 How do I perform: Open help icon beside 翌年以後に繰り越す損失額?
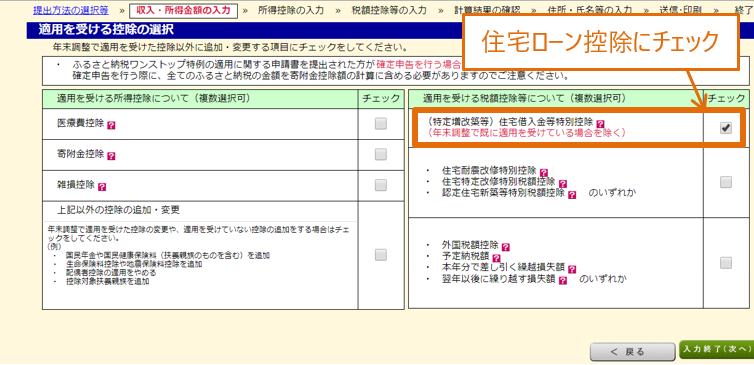(563, 281)
